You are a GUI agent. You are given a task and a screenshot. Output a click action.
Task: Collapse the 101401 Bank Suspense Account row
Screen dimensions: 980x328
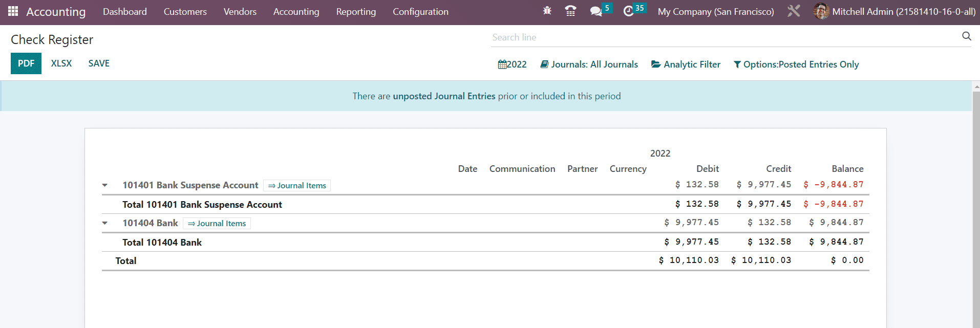[105, 185]
